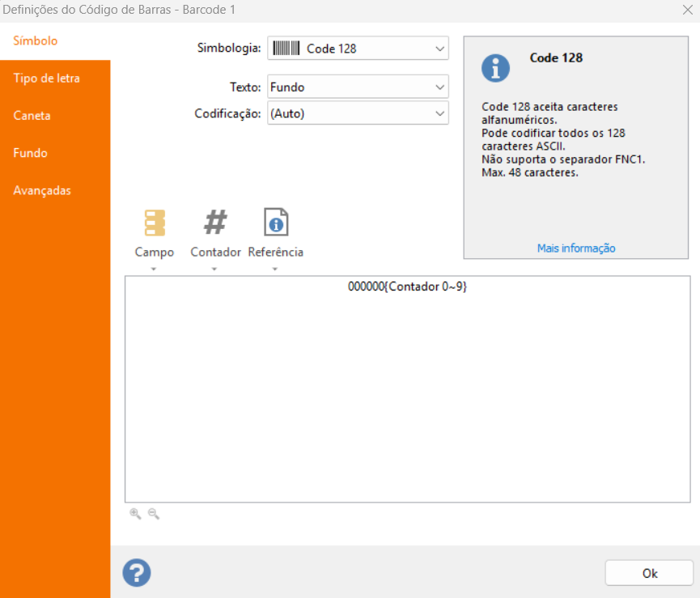Expand the arrow below Campo
The height and width of the screenshot is (598, 700).
[154, 269]
